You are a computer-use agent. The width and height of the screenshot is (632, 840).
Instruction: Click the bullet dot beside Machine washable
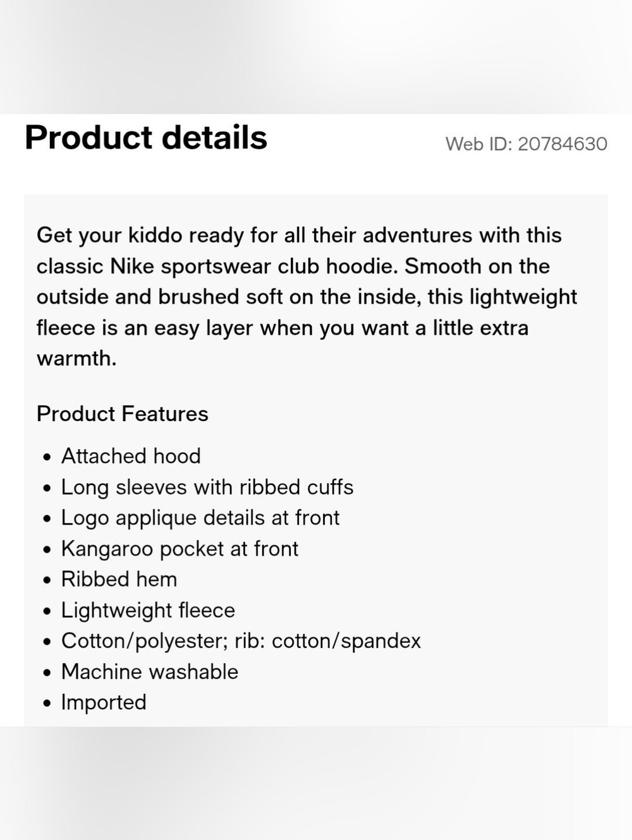pyautogui.click(x=47, y=673)
